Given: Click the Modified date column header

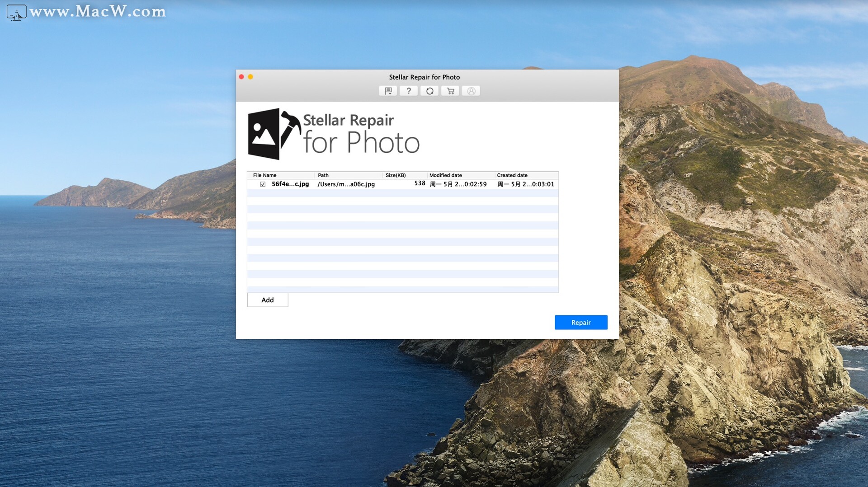Looking at the screenshot, I should (460, 175).
